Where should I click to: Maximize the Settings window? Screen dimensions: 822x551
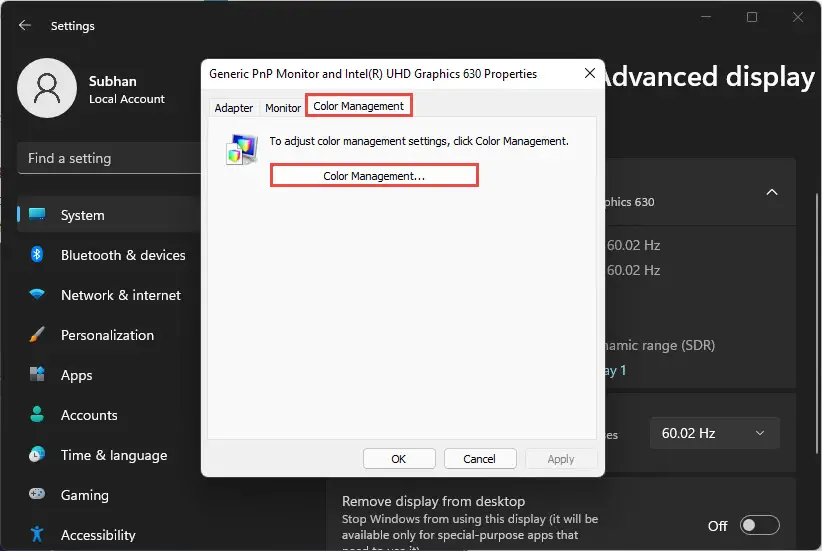[752, 17]
